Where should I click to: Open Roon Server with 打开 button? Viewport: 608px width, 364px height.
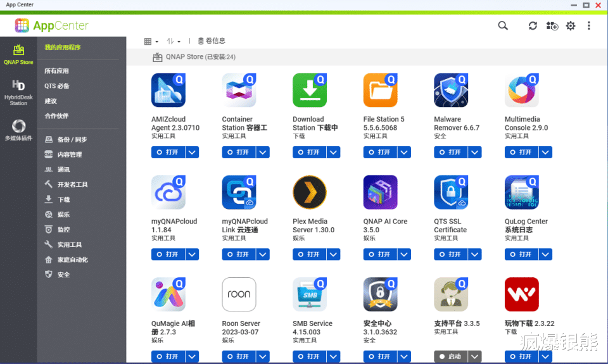pyautogui.click(x=239, y=356)
